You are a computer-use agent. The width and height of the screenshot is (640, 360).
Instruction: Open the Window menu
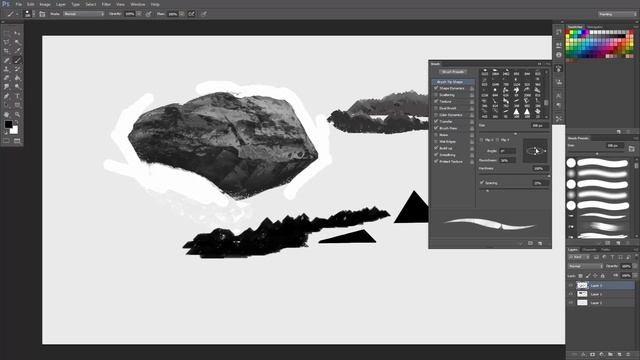point(138,4)
